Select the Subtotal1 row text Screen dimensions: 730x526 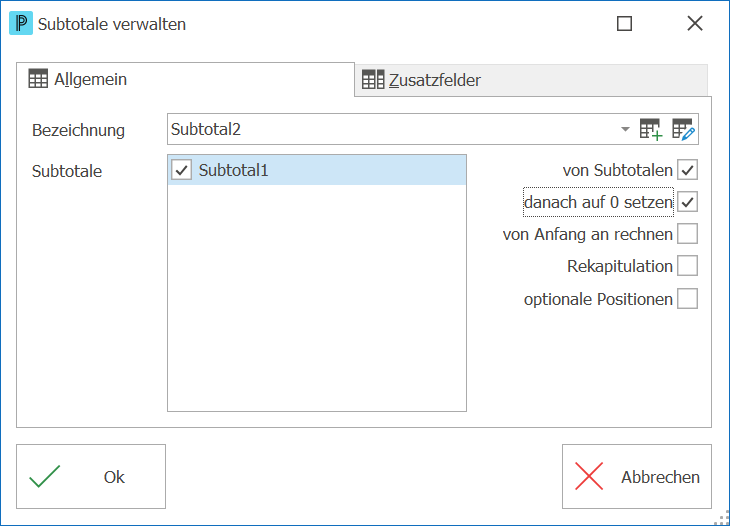pos(233,170)
